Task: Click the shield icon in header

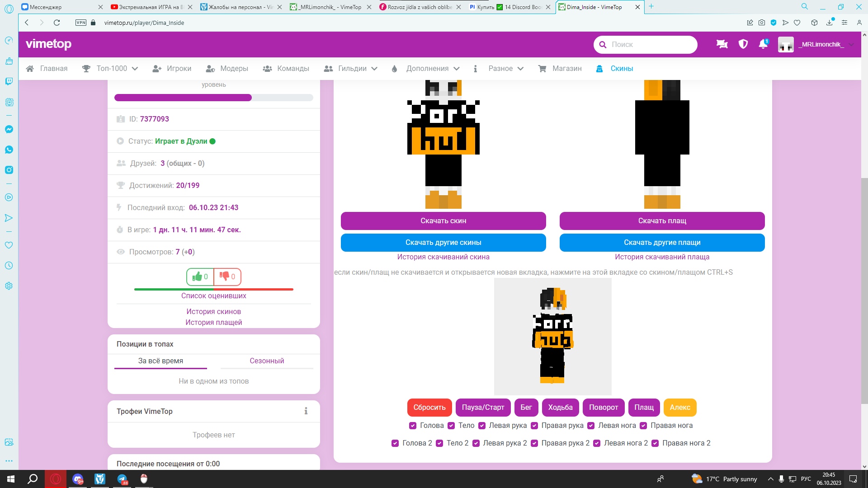Action: (x=743, y=44)
